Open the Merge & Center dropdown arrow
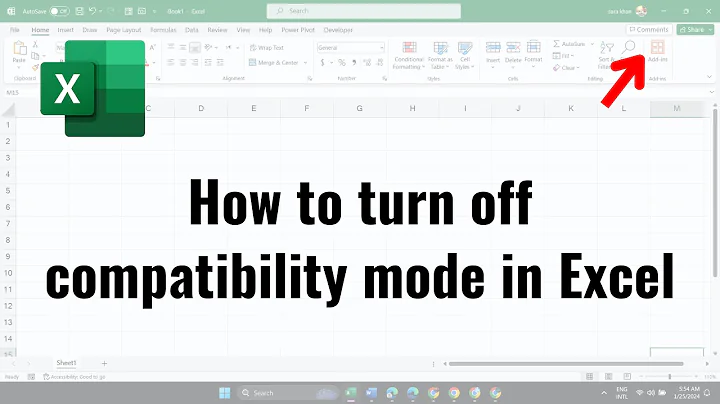Viewport: 720px width, 404px height. tap(305, 62)
